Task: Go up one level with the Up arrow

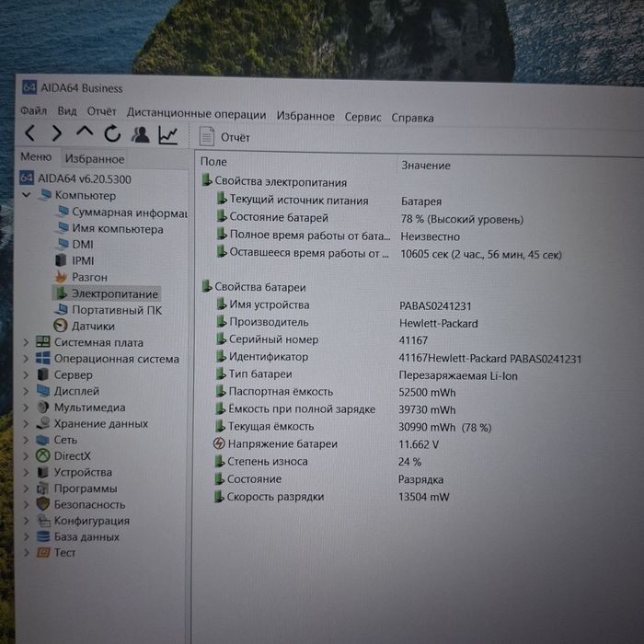Action: pos(85,132)
